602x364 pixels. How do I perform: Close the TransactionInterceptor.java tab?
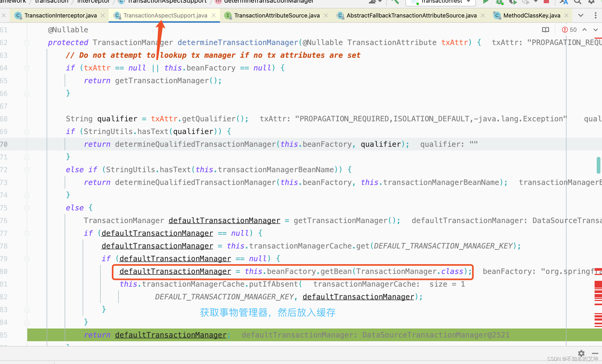103,15
